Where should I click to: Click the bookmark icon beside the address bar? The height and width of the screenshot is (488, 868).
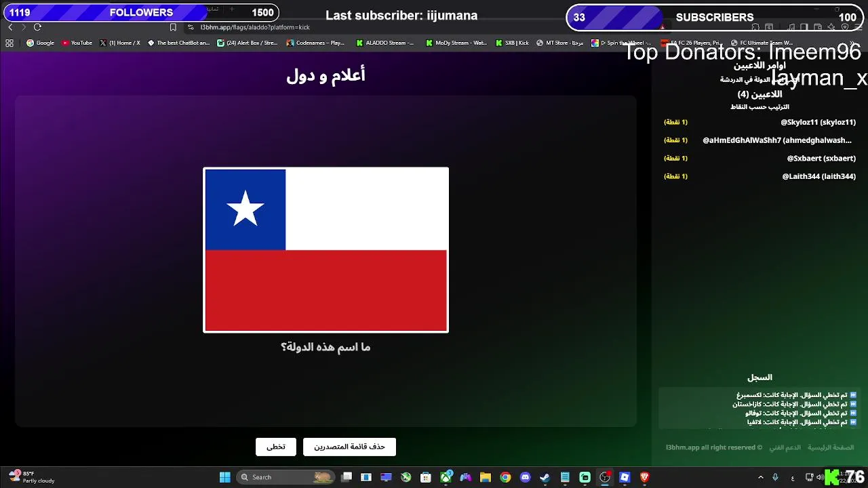(x=173, y=27)
